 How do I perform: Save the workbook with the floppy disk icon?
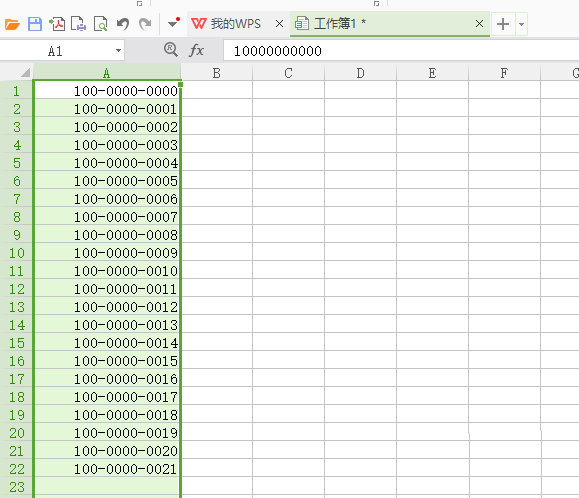[x=35, y=24]
